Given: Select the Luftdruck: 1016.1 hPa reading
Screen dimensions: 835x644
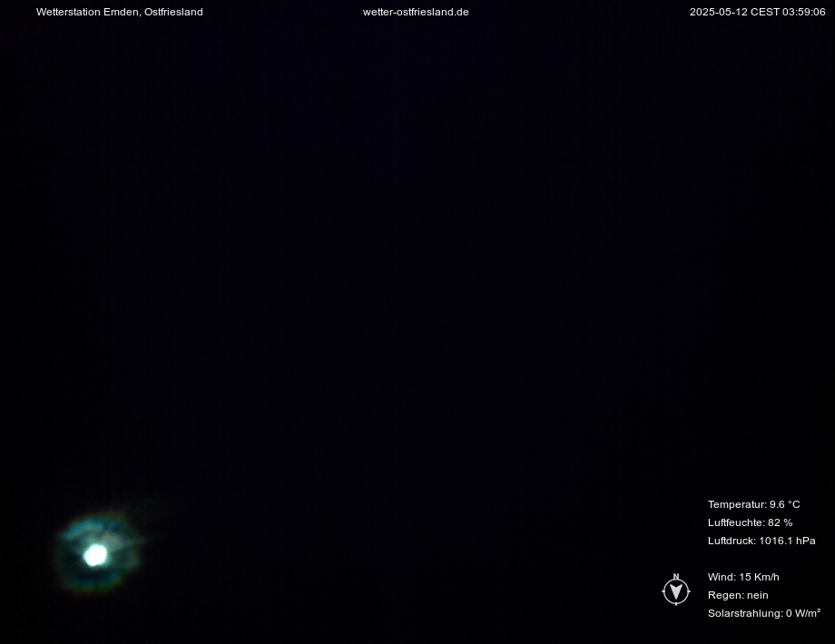Looking at the screenshot, I should (x=761, y=541).
